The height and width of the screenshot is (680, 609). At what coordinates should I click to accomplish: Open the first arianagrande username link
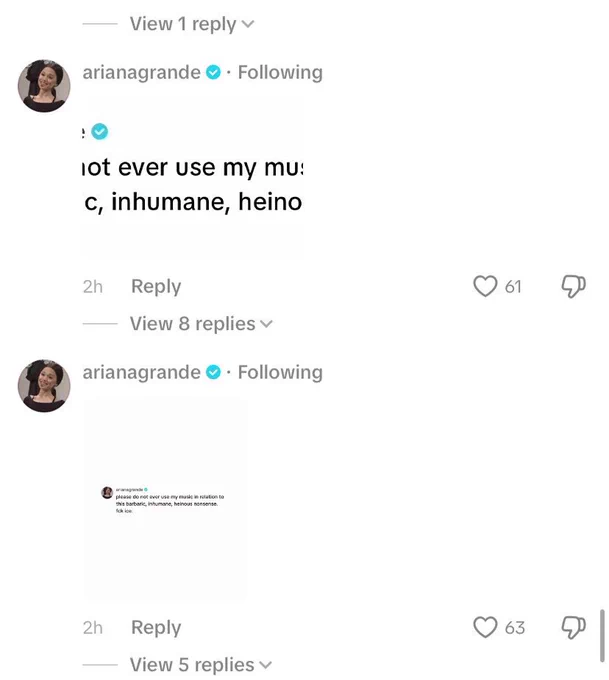click(x=141, y=72)
